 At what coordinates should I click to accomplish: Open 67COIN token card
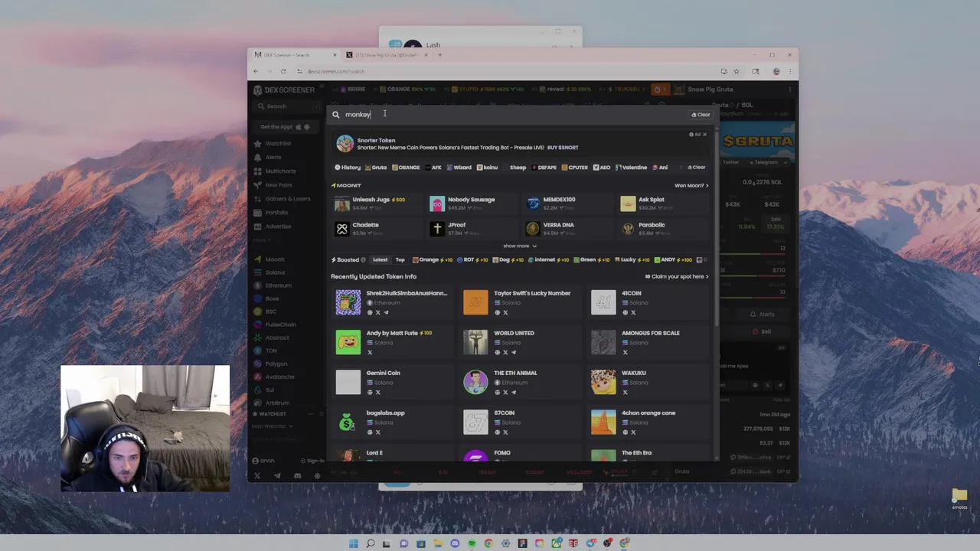click(x=521, y=422)
